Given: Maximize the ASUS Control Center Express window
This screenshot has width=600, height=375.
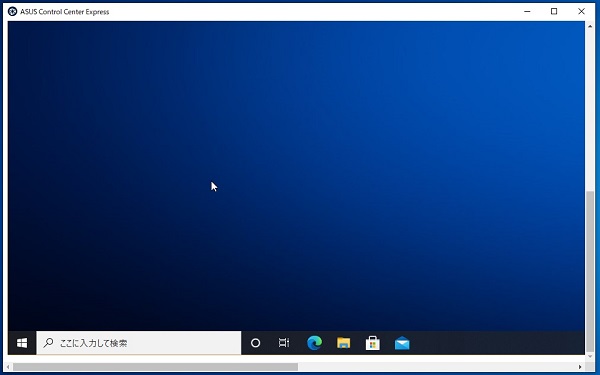Looking at the screenshot, I should tap(554, 11).
